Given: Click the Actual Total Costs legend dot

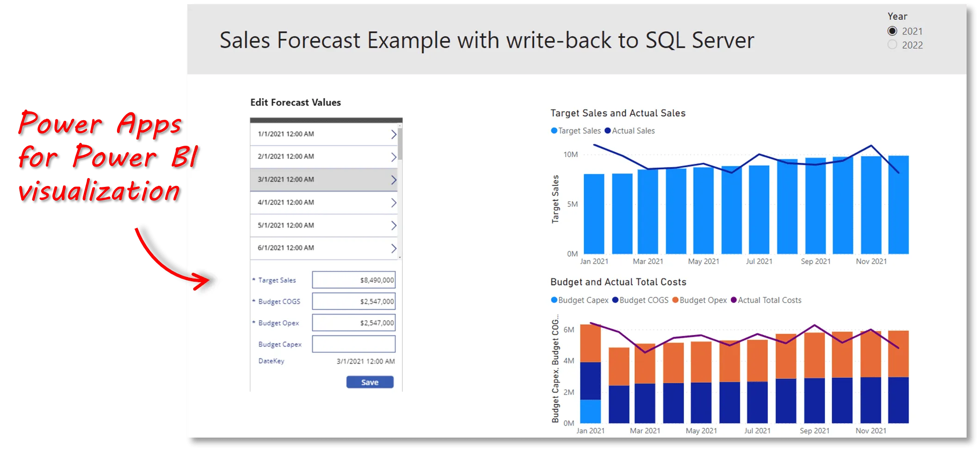Looking at the screenshot, I should click(x=733, y=300).
